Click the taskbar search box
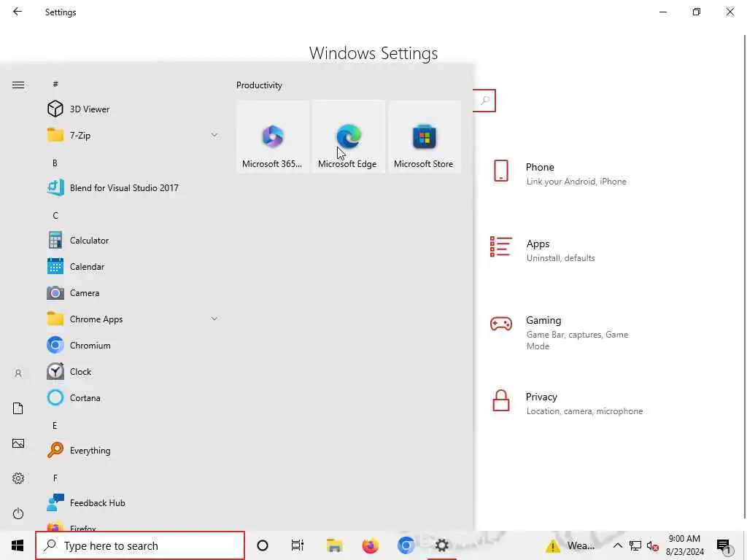Screen dimensions: 747x560 140,545
